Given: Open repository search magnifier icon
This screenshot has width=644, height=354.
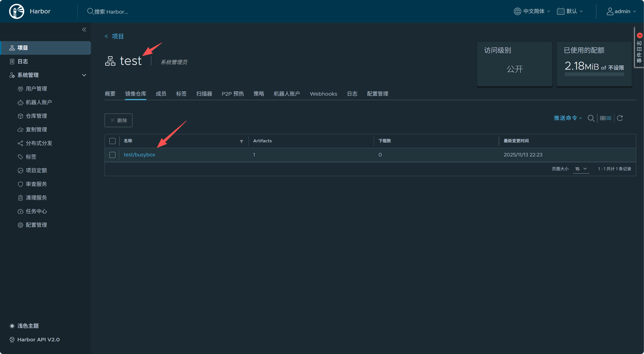Looking at the screenshot, I should point(591,118).
